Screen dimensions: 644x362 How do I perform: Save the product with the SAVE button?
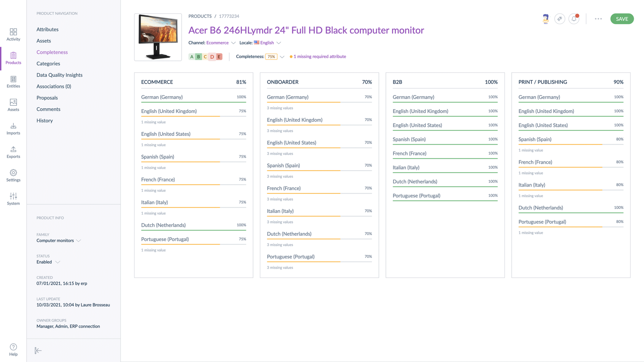pos(622,18)
